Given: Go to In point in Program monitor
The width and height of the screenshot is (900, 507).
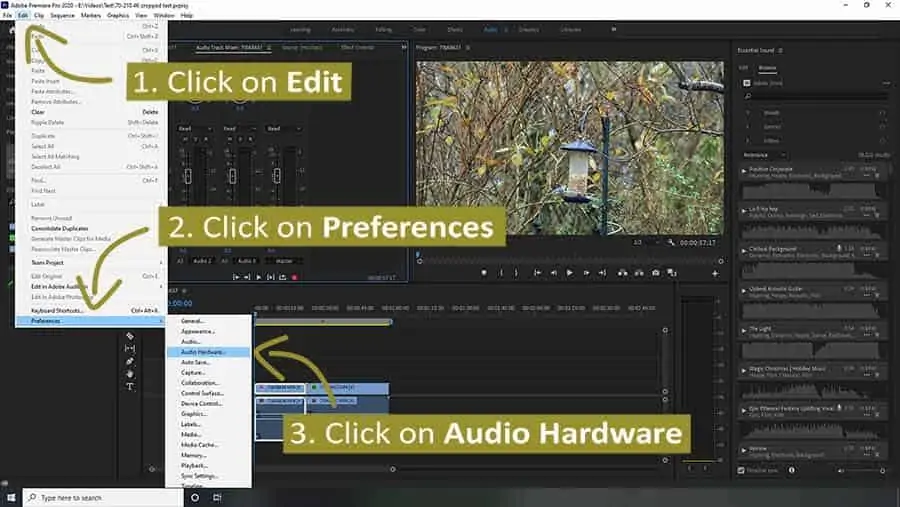Looking at the screenshot, I should coord(537,273).
